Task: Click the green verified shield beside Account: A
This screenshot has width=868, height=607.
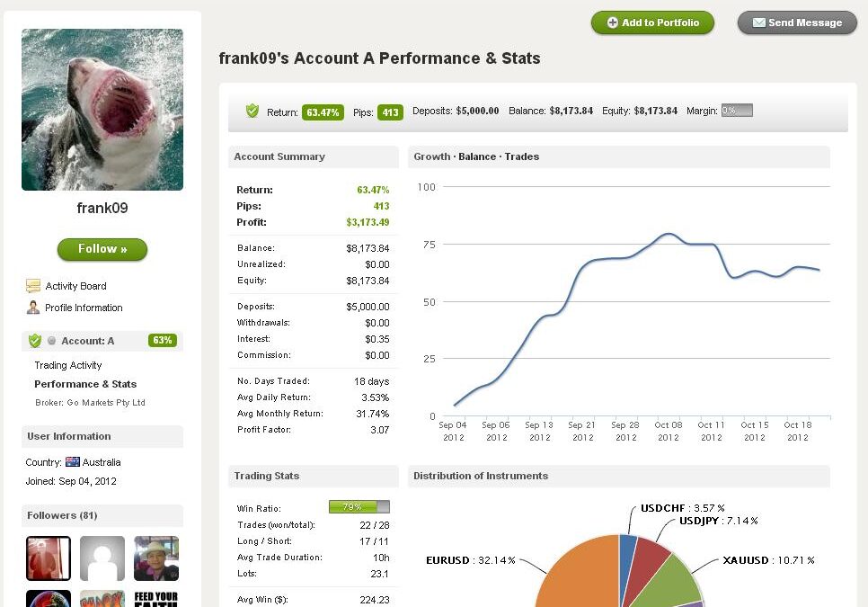Action: (x=35, y=341)
